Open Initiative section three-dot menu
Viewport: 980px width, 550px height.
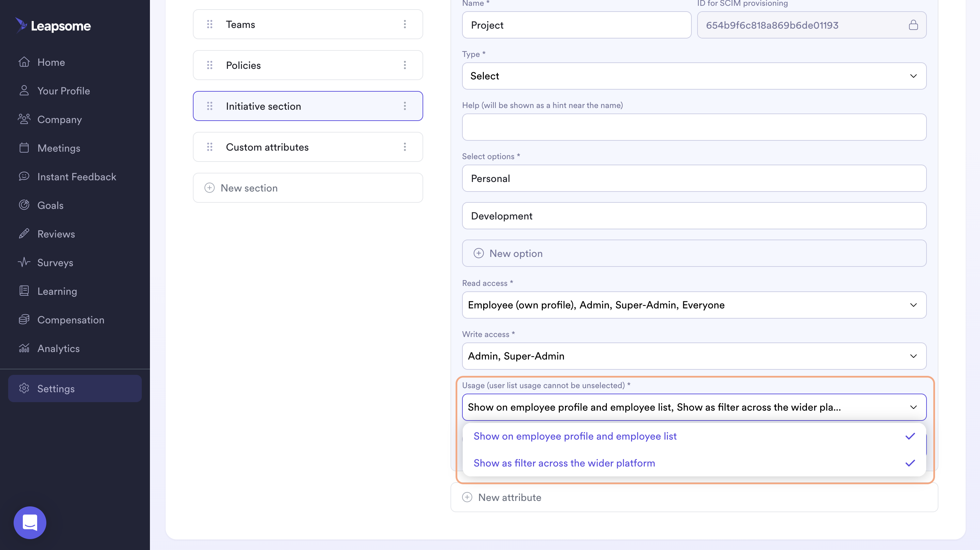click(x=405, y=106)
